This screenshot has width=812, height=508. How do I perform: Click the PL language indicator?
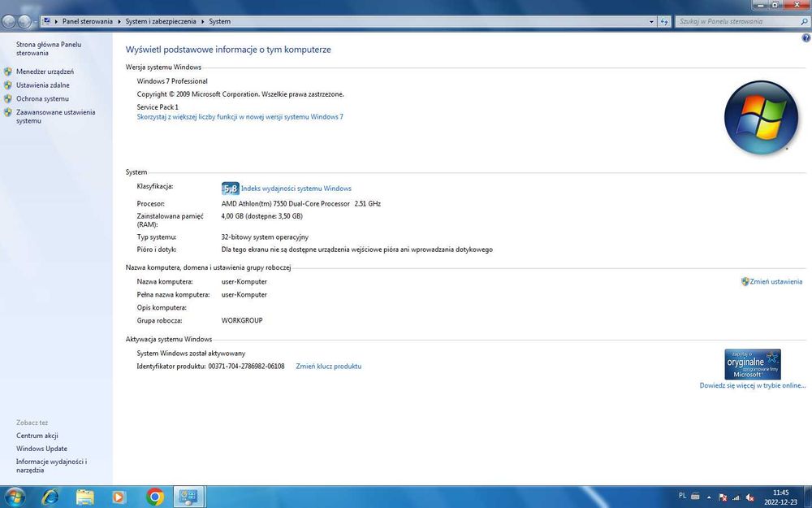682,496
